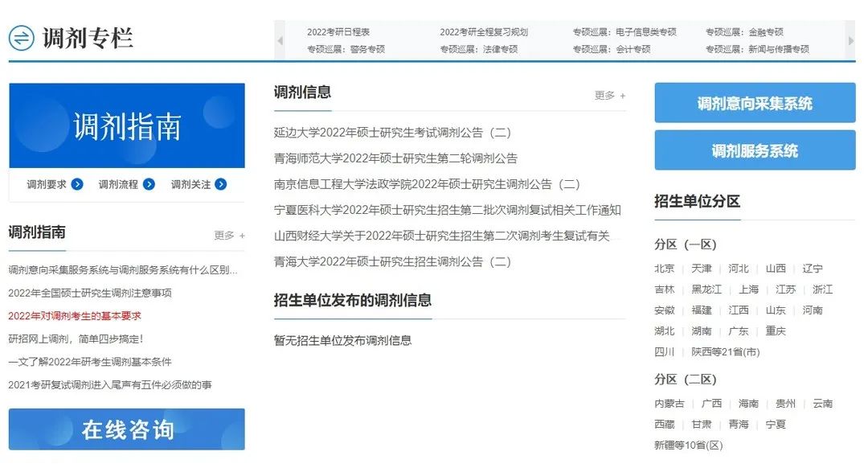Open red link 2022年对调剂考生的基本要求
868x468 pixels.
pos(75,316)
